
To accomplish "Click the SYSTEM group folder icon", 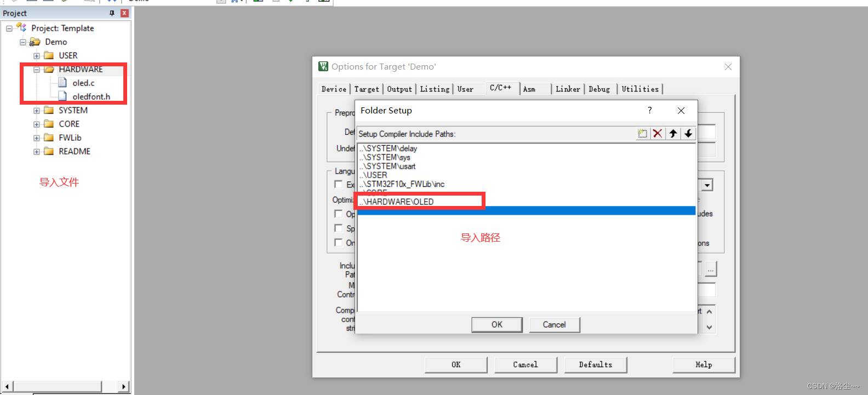I will pos(49,110).
